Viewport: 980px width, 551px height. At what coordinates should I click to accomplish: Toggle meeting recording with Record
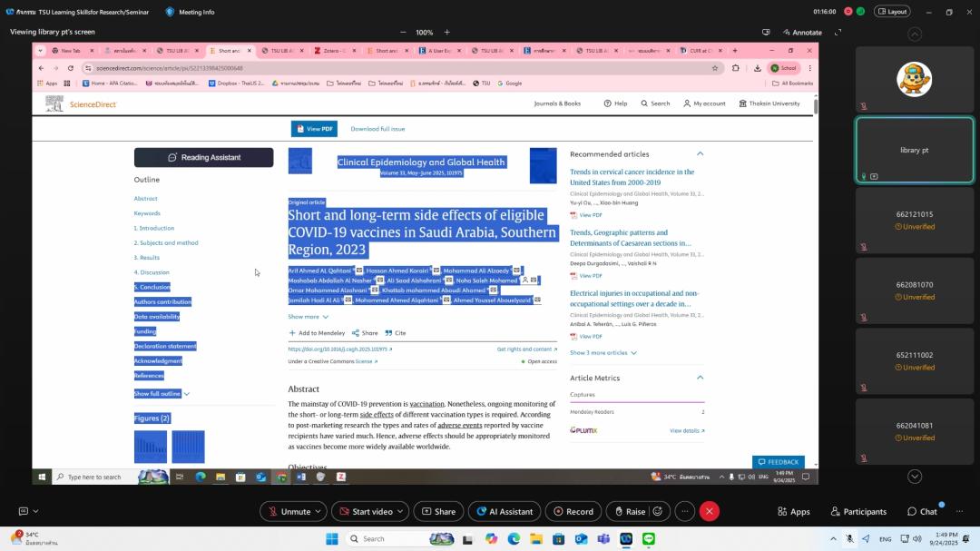click(573, 511)
